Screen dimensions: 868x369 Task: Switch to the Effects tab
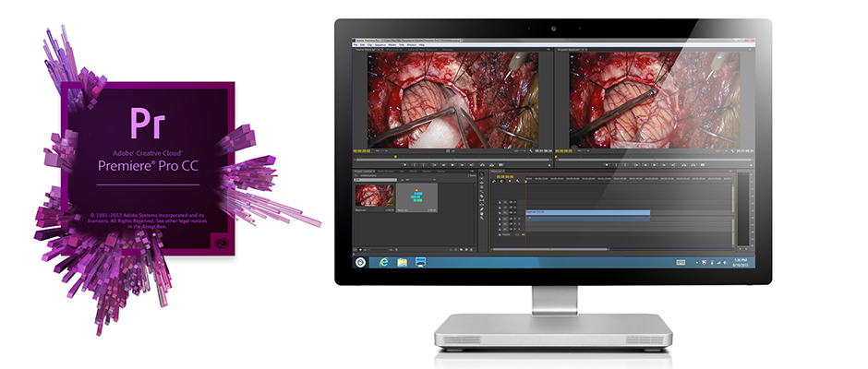pyautogui.click(x=413, y=171)
